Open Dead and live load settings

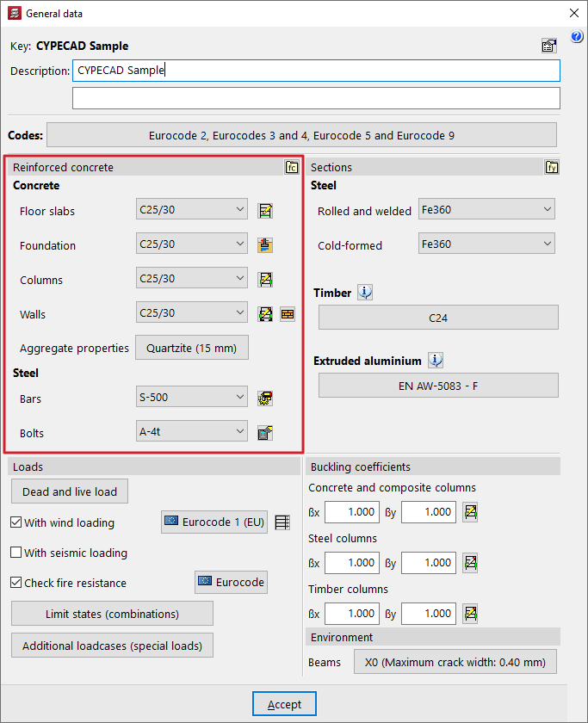70,491
